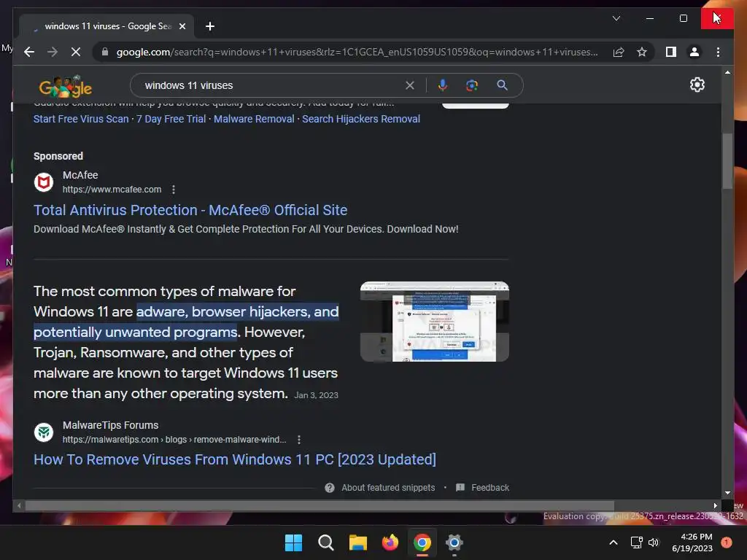
Task: Open the network status tray icon
Action: pos(636,542)
